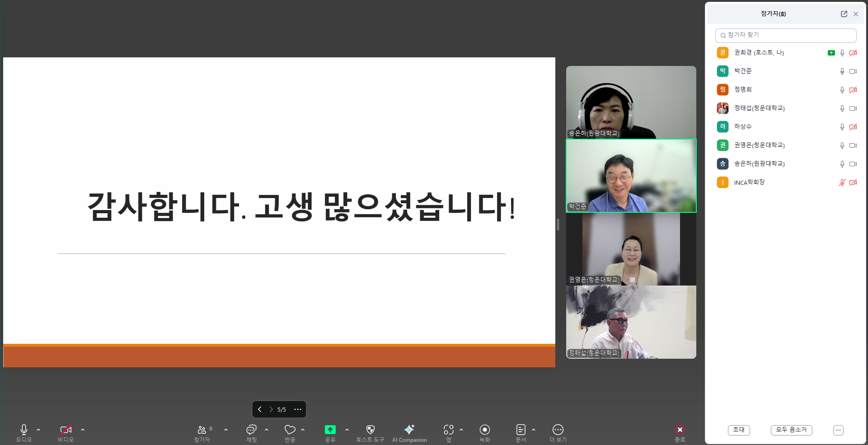Click the green share screen icon
The height and width of the screenshot is (445, 868).
point(330,430)
